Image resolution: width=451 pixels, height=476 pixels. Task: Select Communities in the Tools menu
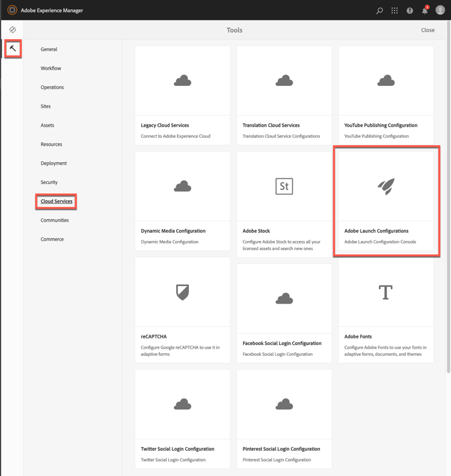[55, 221]
